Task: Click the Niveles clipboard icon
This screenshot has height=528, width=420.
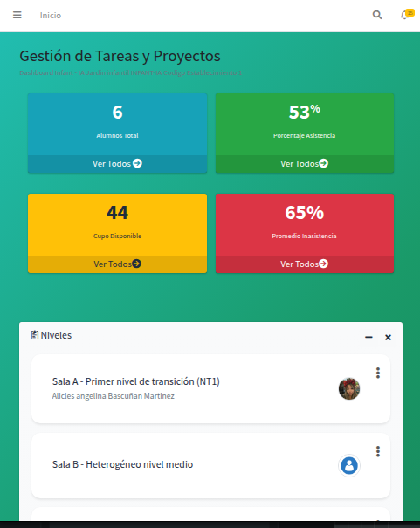Action: pos(34,335)
